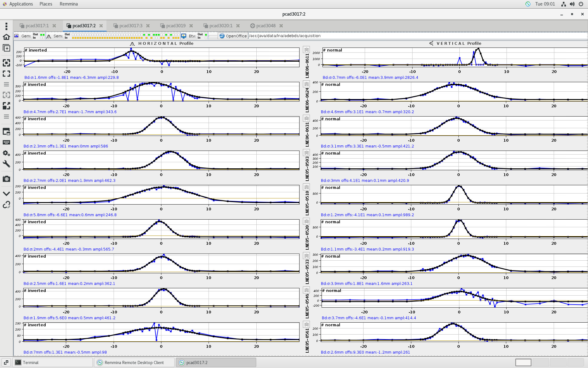Click the camera screenshot icon in sidebar

pos(6,179)
